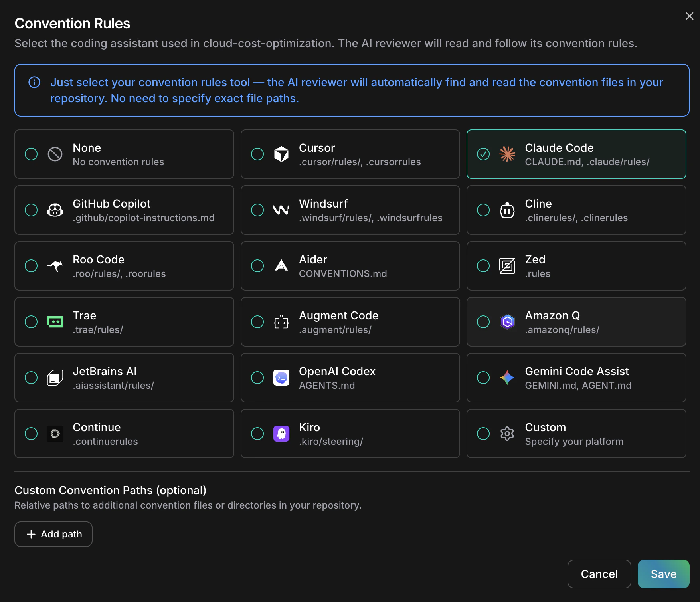Click the Gemini Code Assist star icon
Image resolution: width=700 pixels, height=602 pixels.
[507, 378]
